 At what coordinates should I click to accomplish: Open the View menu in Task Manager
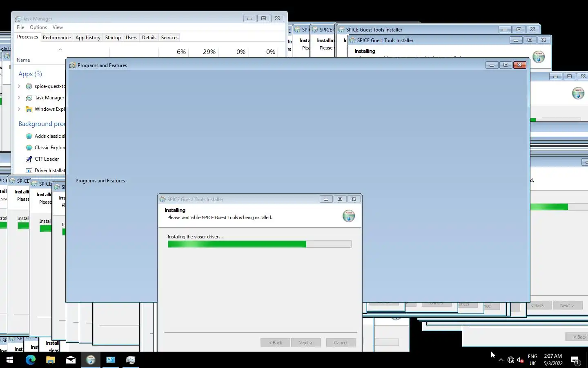point(58,27)
